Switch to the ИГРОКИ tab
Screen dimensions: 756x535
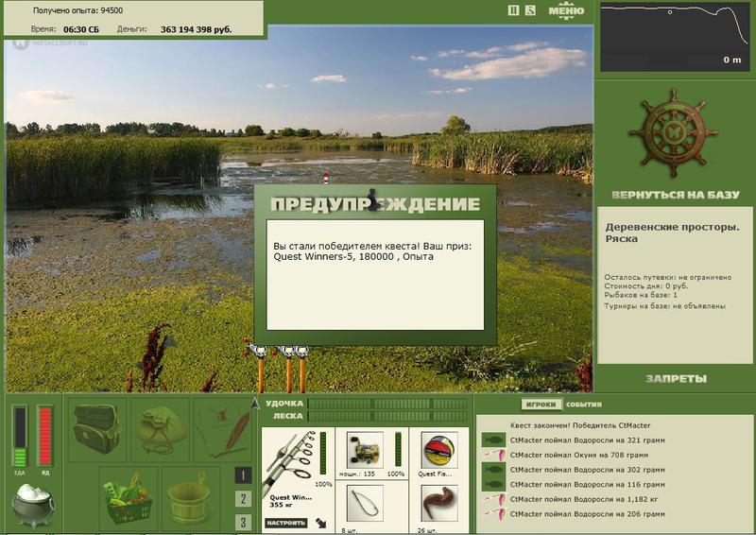pos(541,405)
